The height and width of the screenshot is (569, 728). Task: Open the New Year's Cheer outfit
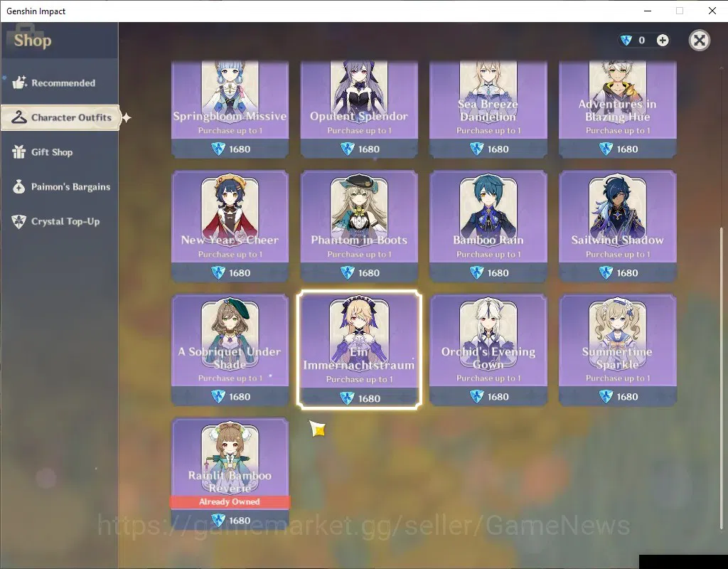230,225
